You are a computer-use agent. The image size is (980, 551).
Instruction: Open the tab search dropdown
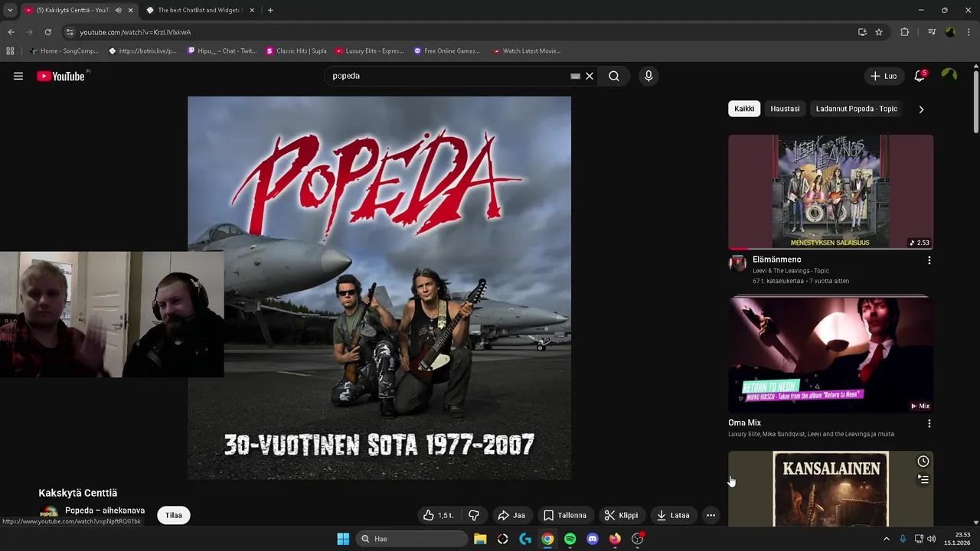pos(10,10)
